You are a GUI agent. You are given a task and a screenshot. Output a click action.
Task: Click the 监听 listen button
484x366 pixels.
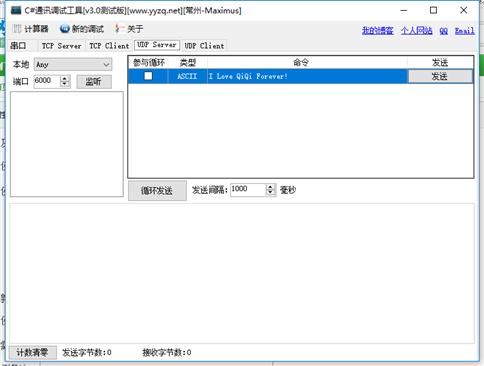click(94, 82)
